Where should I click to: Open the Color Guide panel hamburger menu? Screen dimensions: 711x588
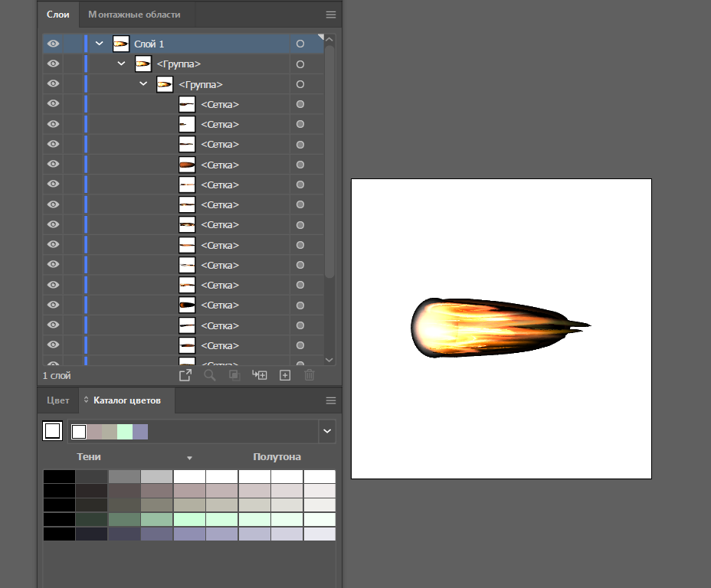point(331,400)
